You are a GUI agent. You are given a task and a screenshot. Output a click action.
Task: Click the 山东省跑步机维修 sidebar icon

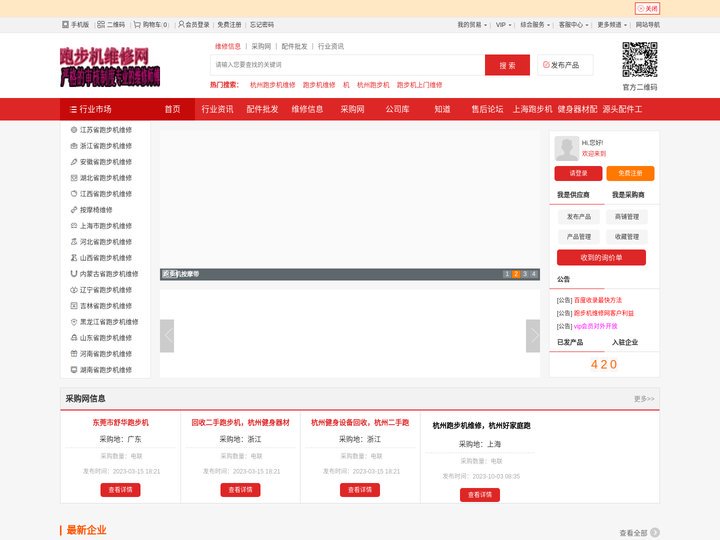click(73, 338)
